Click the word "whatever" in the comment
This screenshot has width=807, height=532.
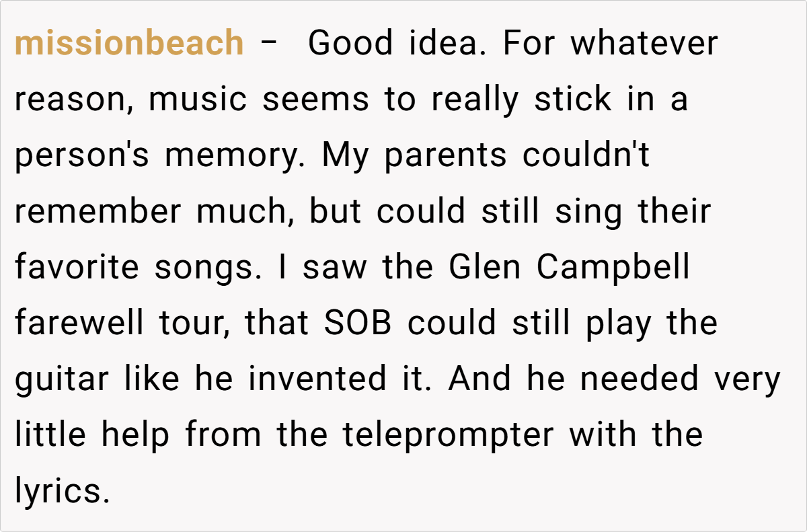[644, 44]
